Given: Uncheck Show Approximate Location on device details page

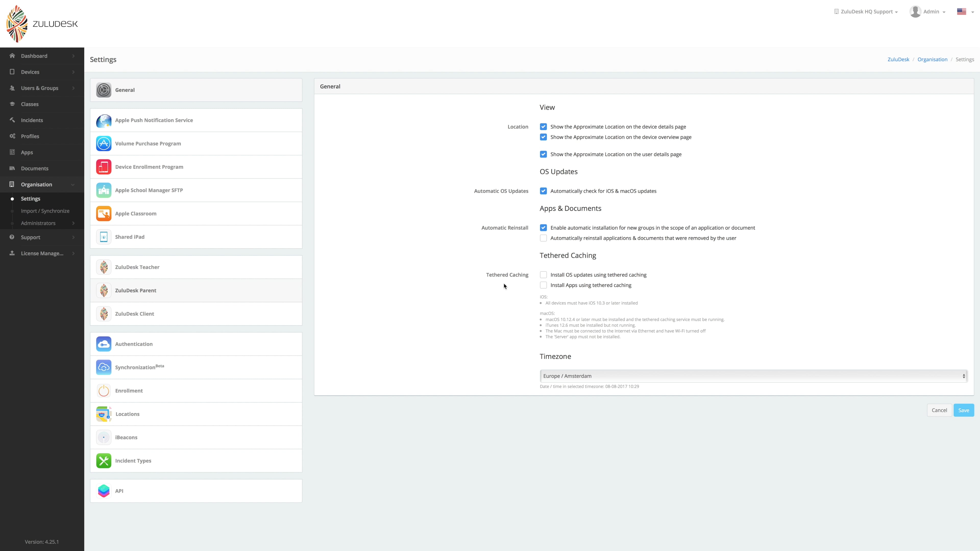Looking at the screenshot, I should click(543, 127).
